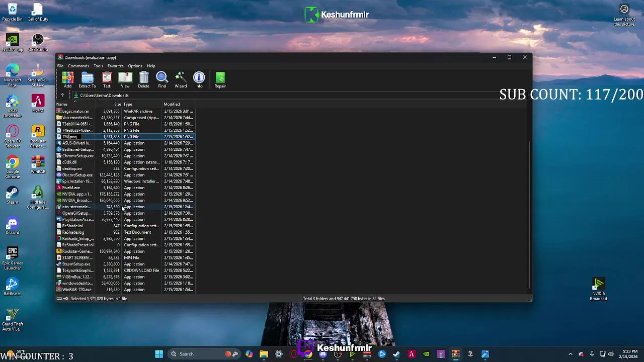Select the Tokyoz4kGraphi... CRDOWNLOAD file row

pos(125,270)
